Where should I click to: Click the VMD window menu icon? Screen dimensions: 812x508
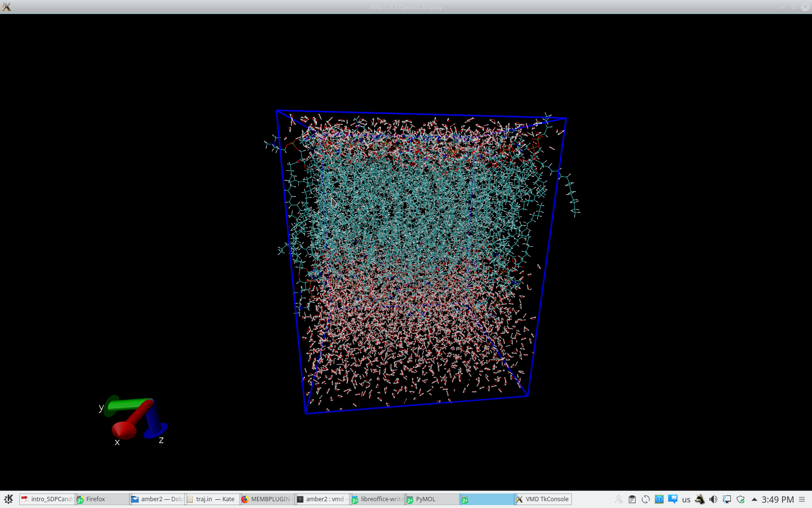tap(6, 7)
